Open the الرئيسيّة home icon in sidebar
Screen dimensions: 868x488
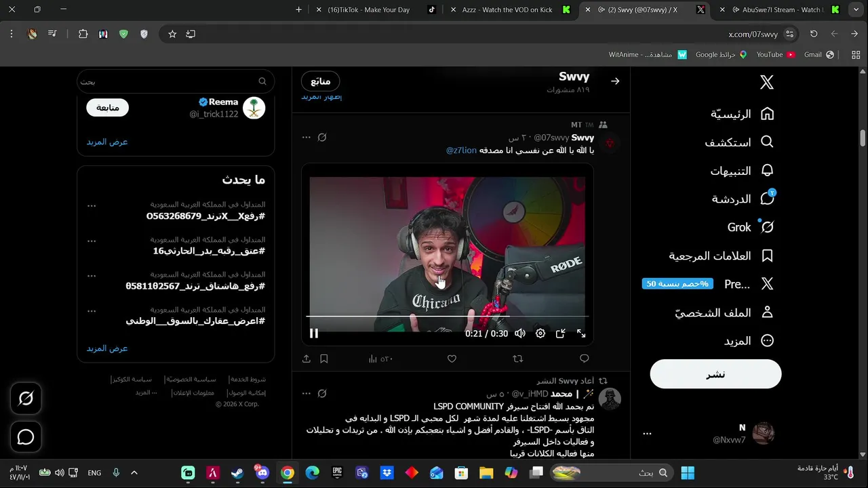767,114
